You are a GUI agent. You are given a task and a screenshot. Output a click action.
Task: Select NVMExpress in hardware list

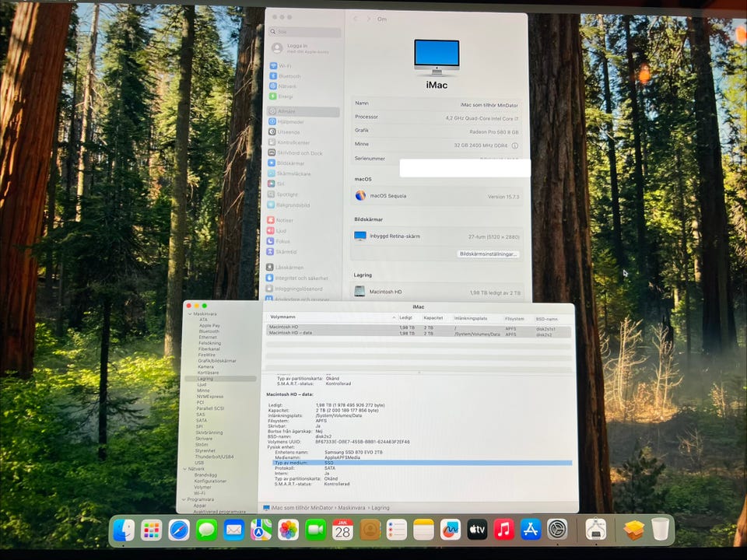click(210, 397)
